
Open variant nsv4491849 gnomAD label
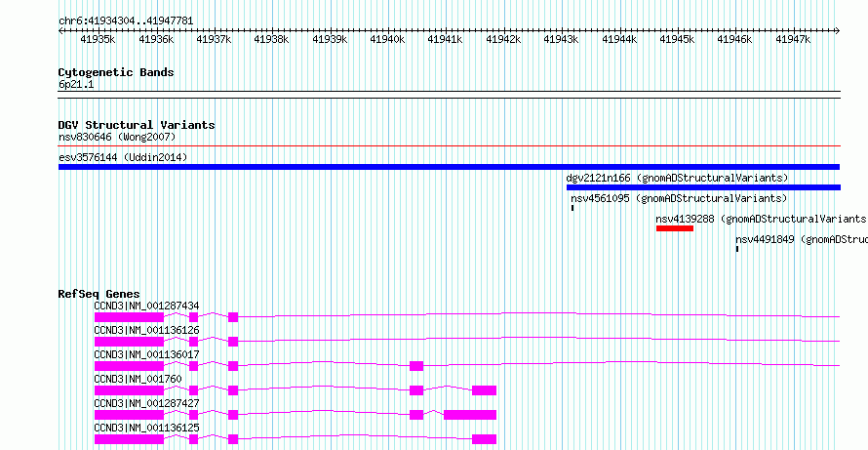point(801,239)
